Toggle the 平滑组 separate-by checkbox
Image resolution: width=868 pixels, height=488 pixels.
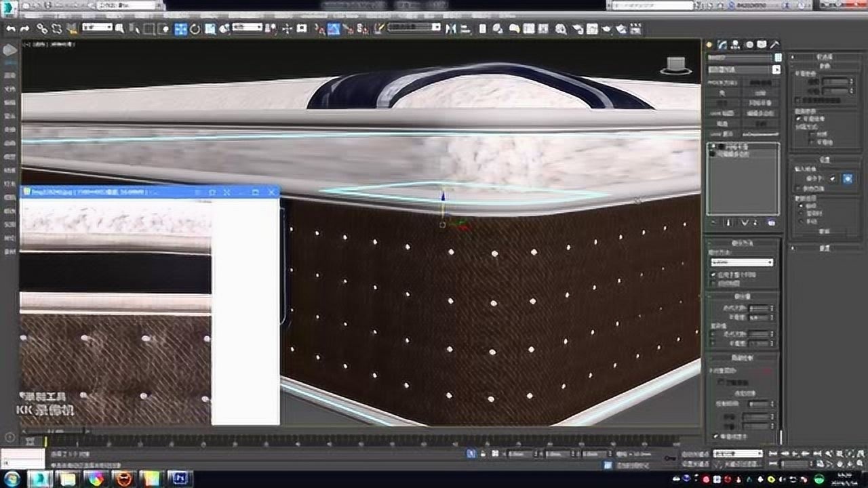coord(812,142)
